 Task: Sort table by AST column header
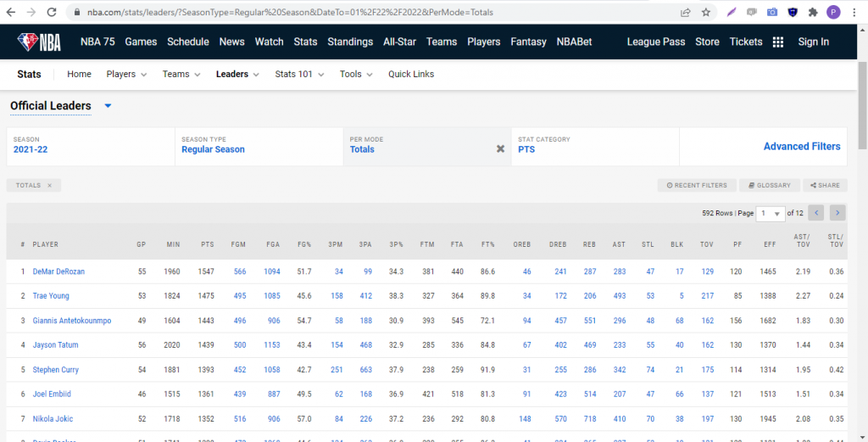[x=619, y=244]
